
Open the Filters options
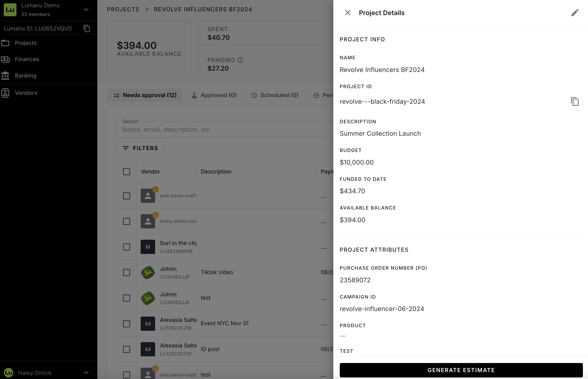click(x=140, y=148)
